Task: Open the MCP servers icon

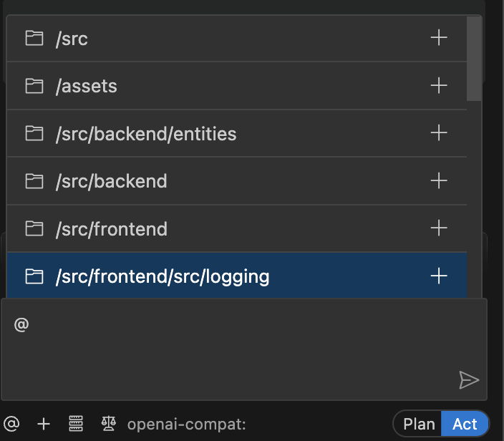Action: pyautogui.click(x=76, y=424)
